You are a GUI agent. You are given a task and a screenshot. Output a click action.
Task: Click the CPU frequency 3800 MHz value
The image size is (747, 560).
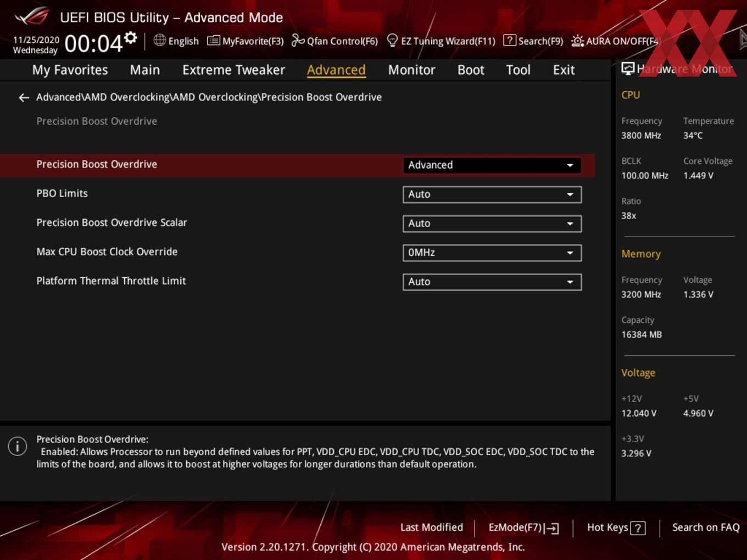click(x=641, y=135)
